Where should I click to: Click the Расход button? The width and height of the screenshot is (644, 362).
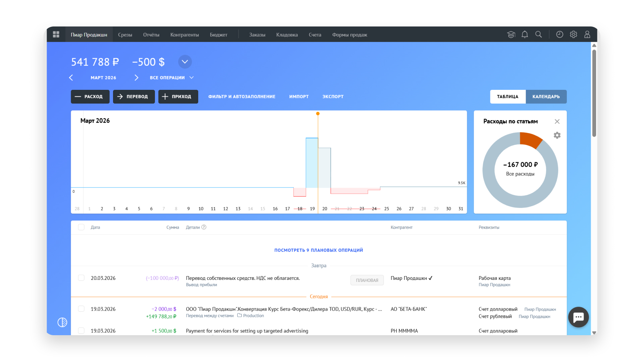[90, 97]
